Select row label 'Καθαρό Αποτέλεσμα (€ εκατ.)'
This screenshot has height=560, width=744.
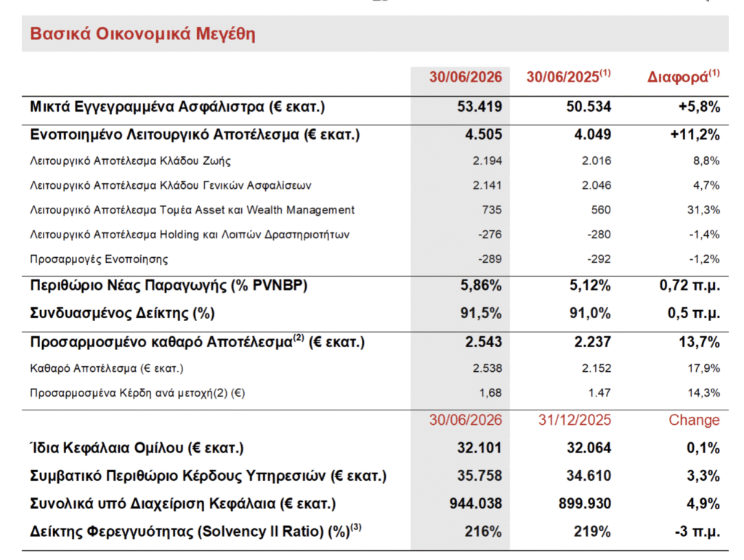(106, 368)
